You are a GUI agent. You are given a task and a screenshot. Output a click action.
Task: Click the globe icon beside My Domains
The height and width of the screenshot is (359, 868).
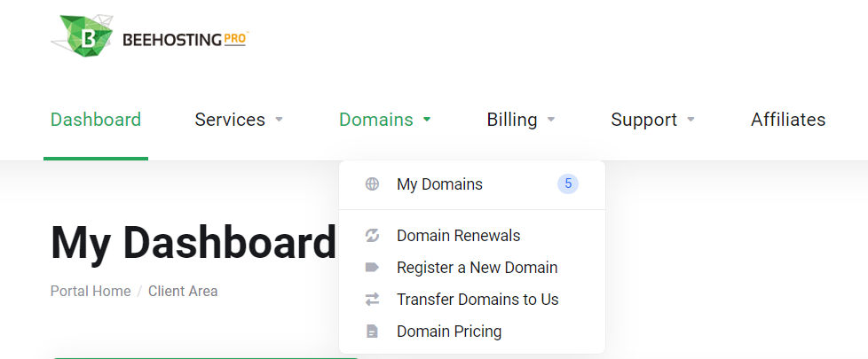coord(372,184)
